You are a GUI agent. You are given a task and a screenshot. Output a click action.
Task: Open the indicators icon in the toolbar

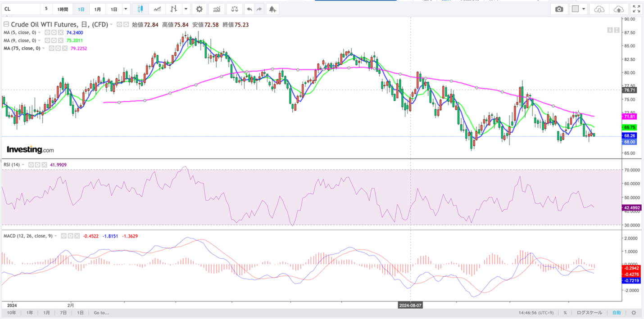point(217,9)
